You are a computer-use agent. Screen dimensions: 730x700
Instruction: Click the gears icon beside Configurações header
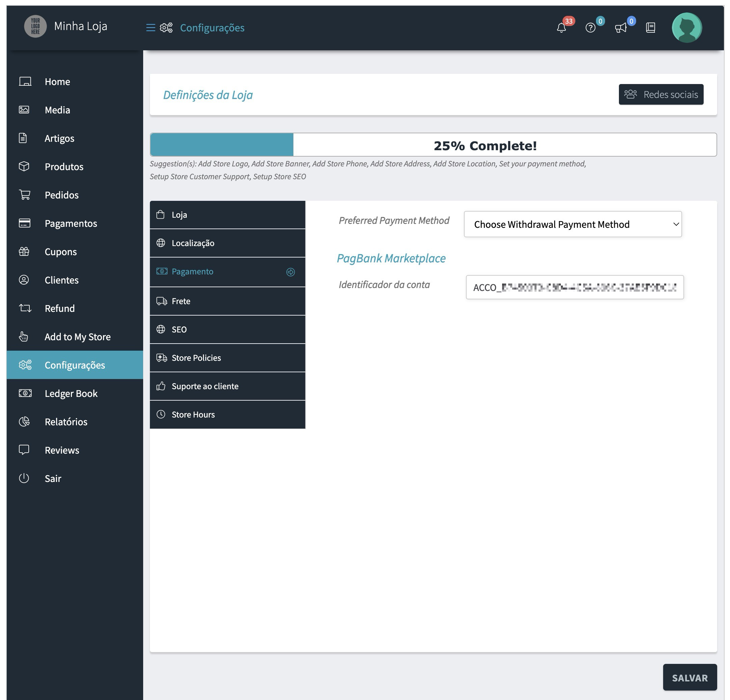point(166,28)
